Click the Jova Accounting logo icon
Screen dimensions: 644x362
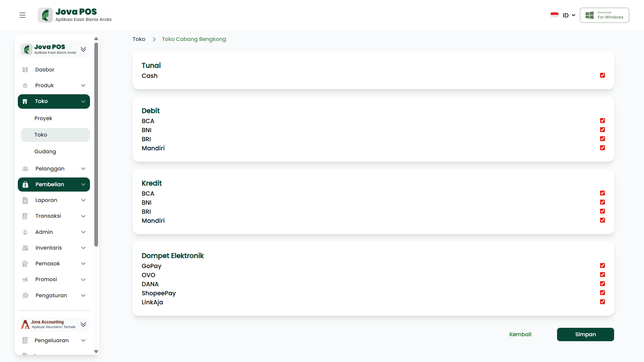tap(26, 324)
